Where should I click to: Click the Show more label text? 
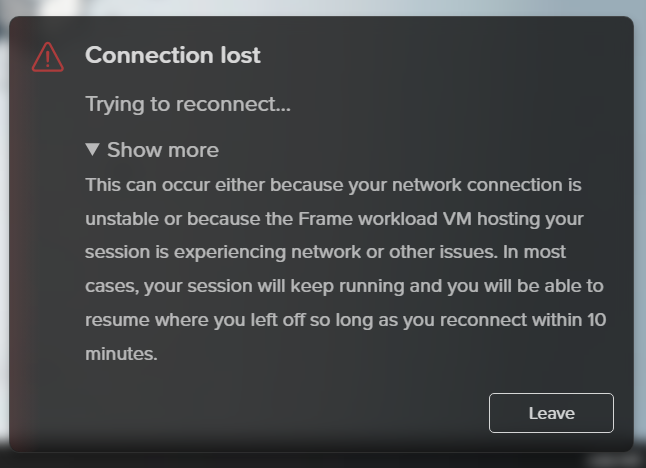click(x=162, y=150)
